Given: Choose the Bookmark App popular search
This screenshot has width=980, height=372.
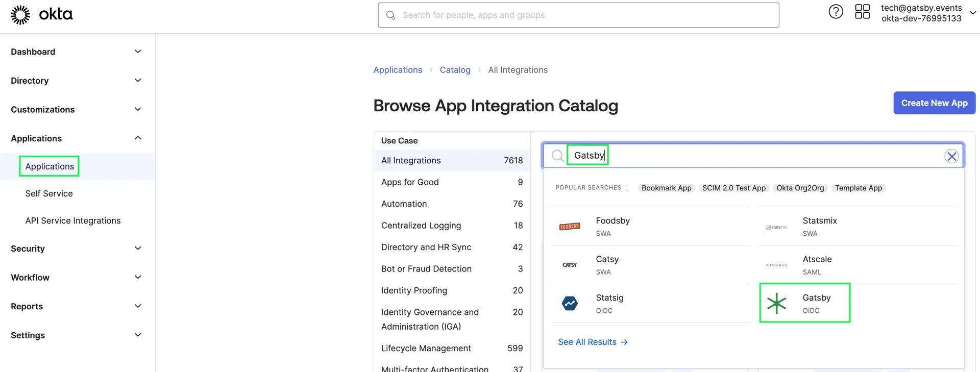Looking at the screenshot, I should click(x=666, y=188).
